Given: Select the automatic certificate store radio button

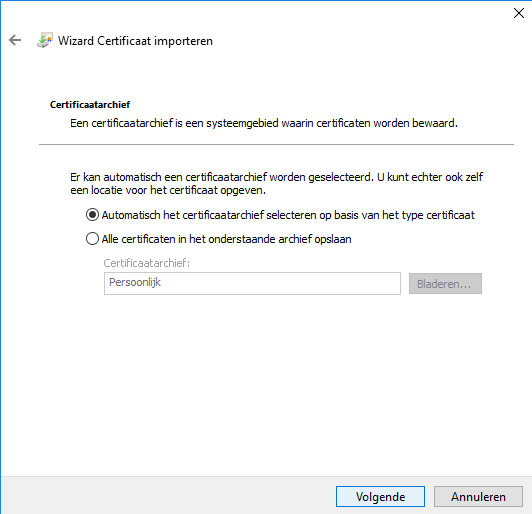Looking at the screenshot, I should pyautogui.click(x=92, y=215).
